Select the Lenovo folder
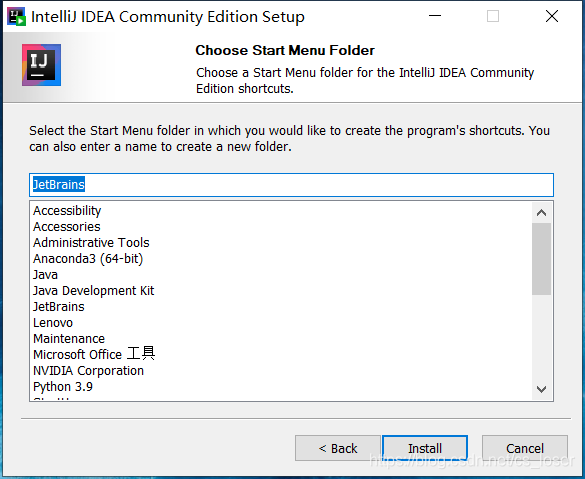This screenshot has height=479, width=585. pos(53,323)
